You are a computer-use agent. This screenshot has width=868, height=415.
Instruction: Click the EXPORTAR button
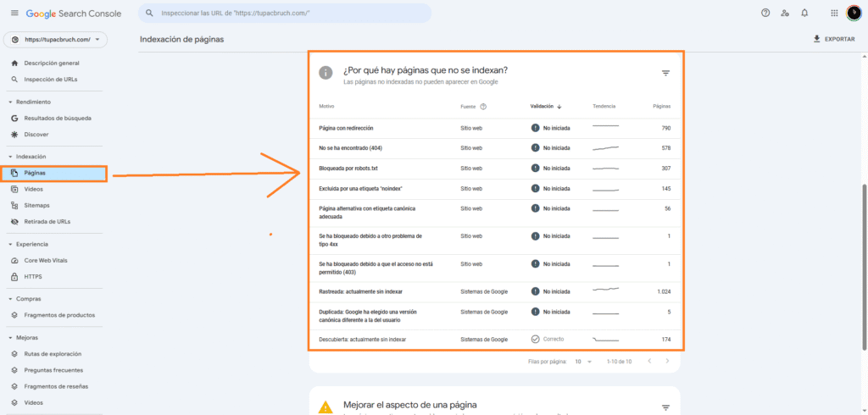(833, 39)
